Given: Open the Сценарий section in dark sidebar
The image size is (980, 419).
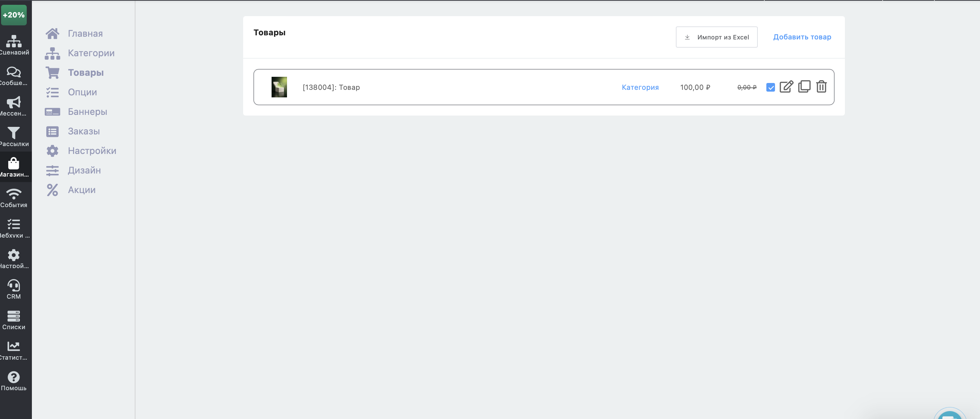Looking at the screenshot, I should pos(14,45).
